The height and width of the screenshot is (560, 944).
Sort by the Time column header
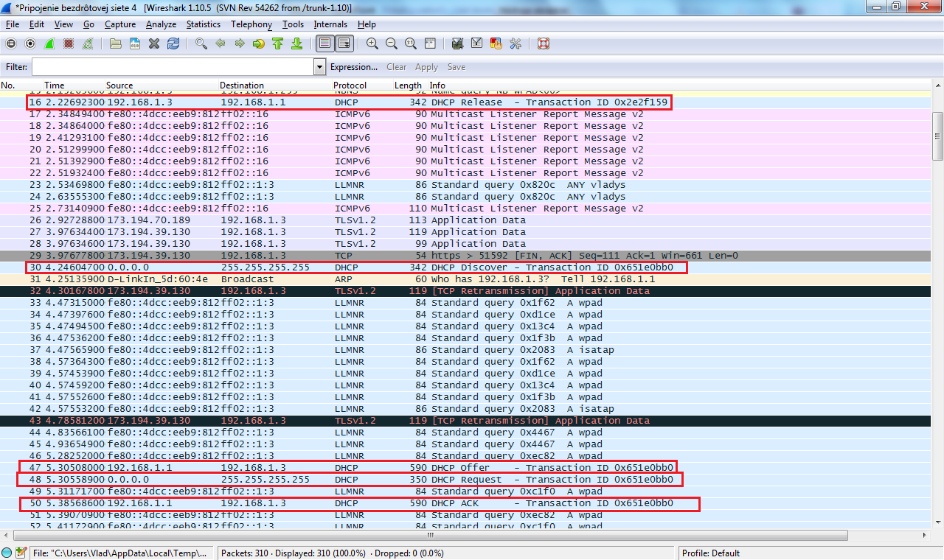pyautogui.click(x=55, y=85)
